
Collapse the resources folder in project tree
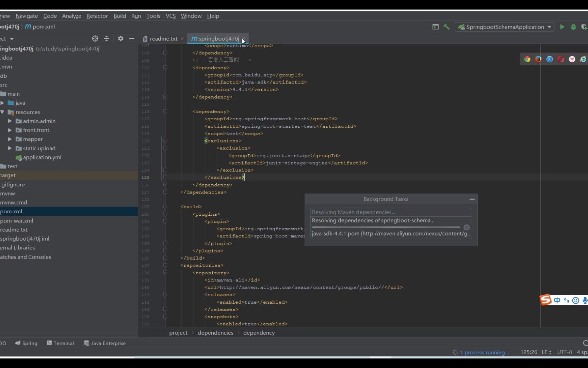pos(2,112)
